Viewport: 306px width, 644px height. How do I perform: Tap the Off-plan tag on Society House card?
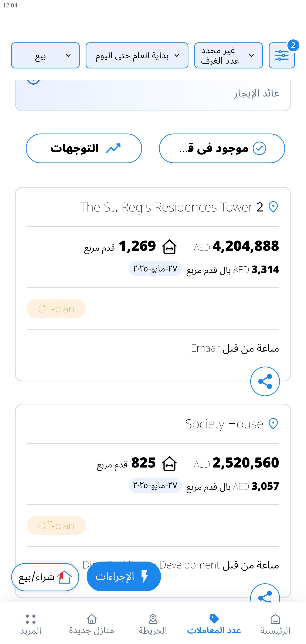click(56, 525)
